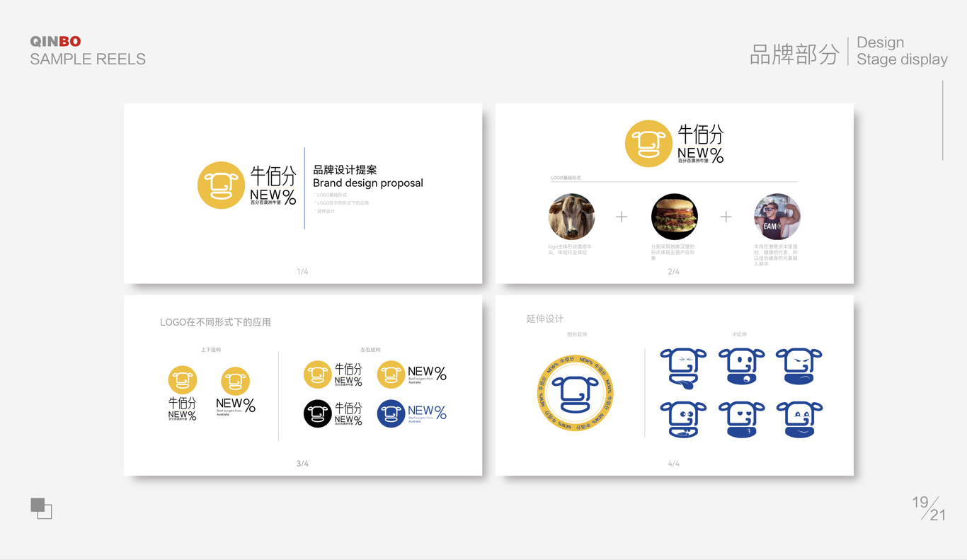
Task: Click the yellow cow logo atop slide 2/4
Action: pos(648,144)
